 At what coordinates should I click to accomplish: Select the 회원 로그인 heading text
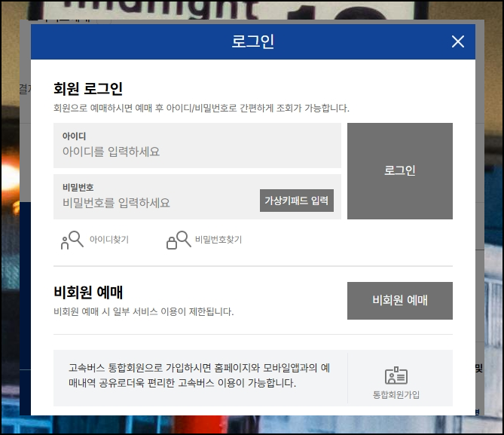tap(87, 88)
